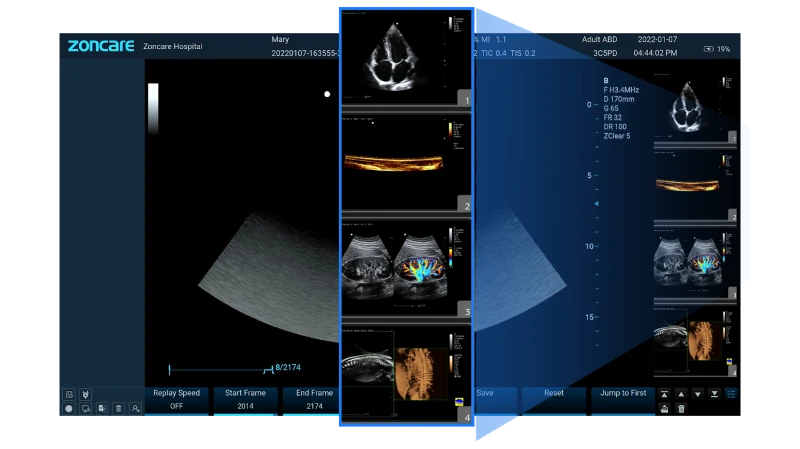Click the depth scale '10' marker
The image size is (800, 449).
pyautogui.click(x=589, y=246)
